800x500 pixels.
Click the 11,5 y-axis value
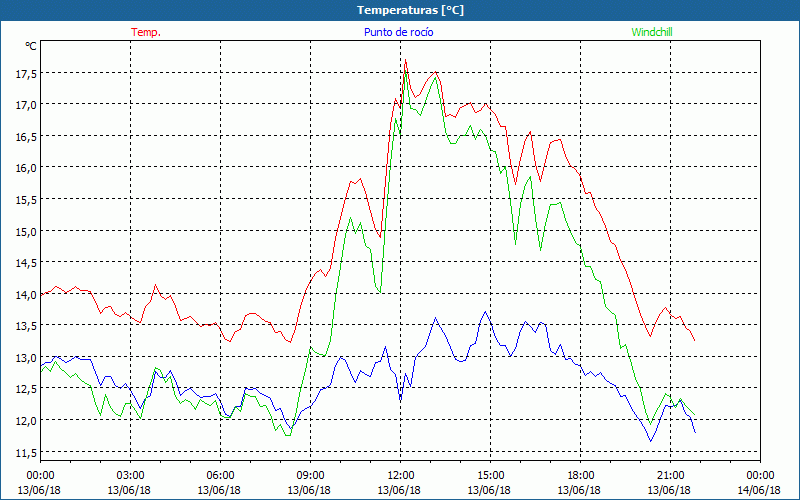coord(27,453)
